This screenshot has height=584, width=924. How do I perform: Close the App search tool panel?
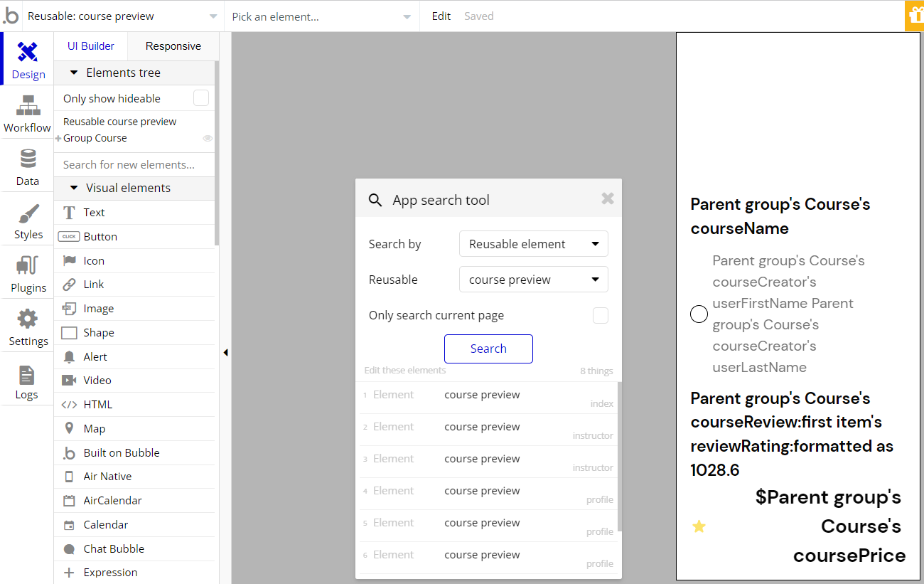click(607, 199)
